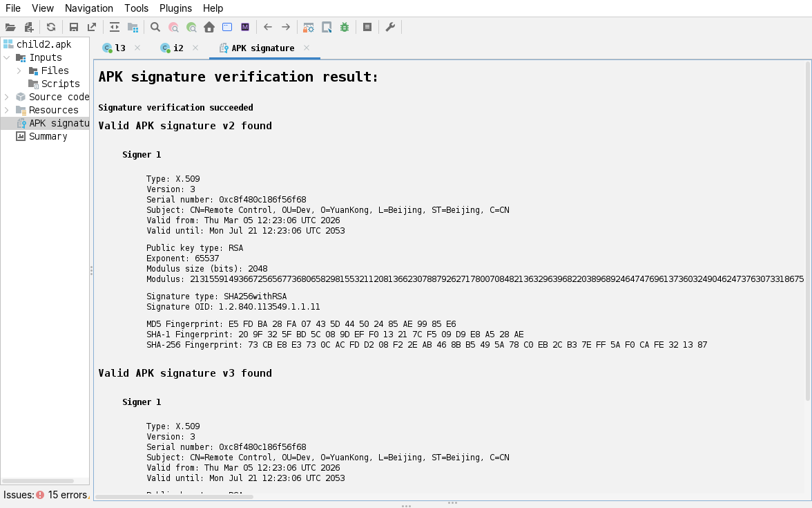Click the Open file toolbar icon
This screenshot has height=508, width=812.
pyautogui.click(x=10, y=28)
